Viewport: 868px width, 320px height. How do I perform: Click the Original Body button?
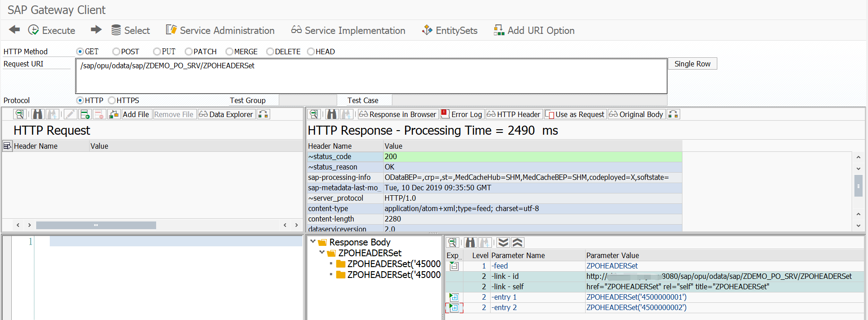(636, 114)
